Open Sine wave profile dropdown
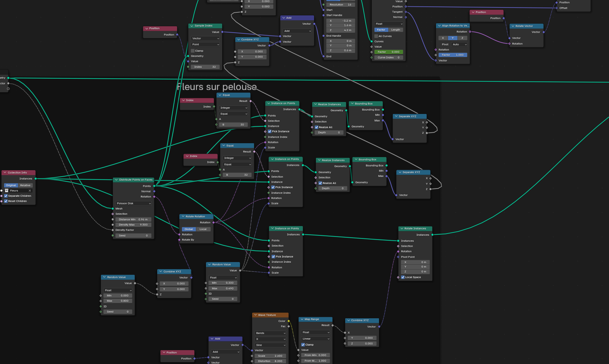609x364 pixels. coord(271,345)
